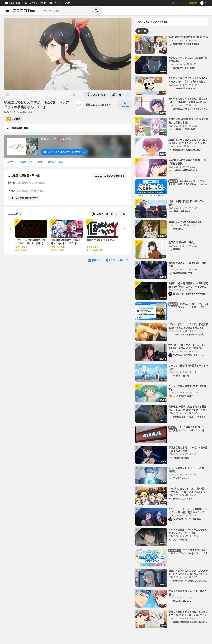Screen dimensions: 212x644
Task: Click シリーズのはじめから連続再生する button
Action: (64, 152)
